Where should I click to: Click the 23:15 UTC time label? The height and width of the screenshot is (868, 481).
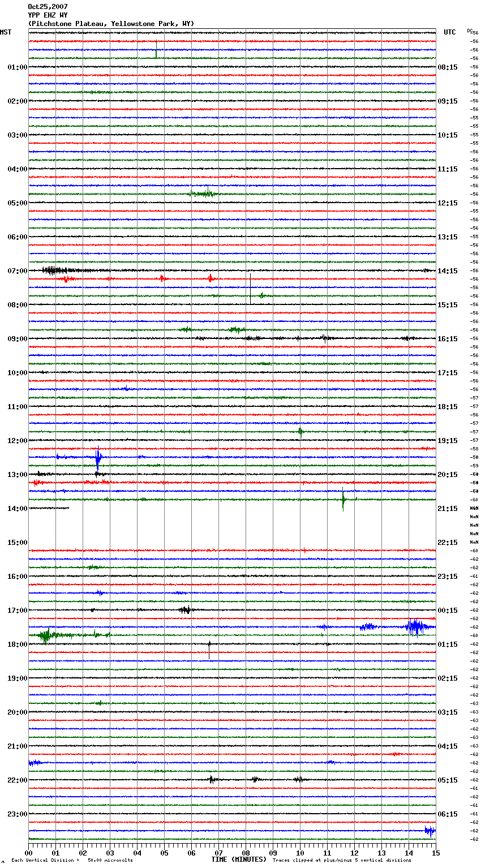click(448, 577)
